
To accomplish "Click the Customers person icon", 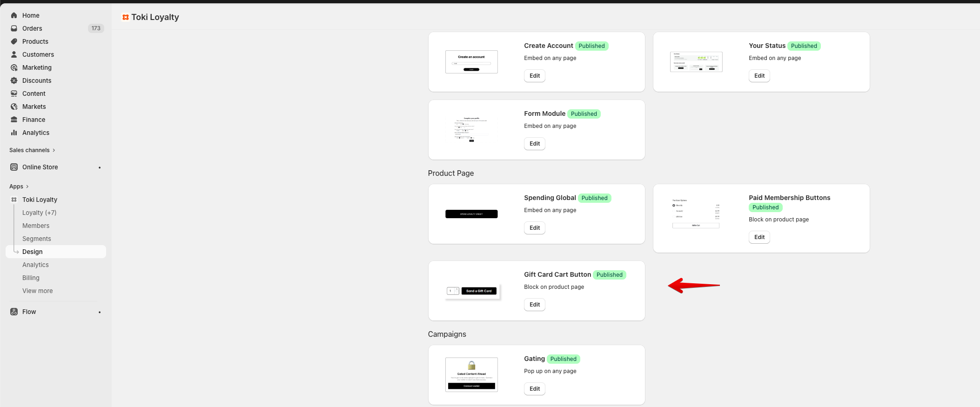I will 14,54.
